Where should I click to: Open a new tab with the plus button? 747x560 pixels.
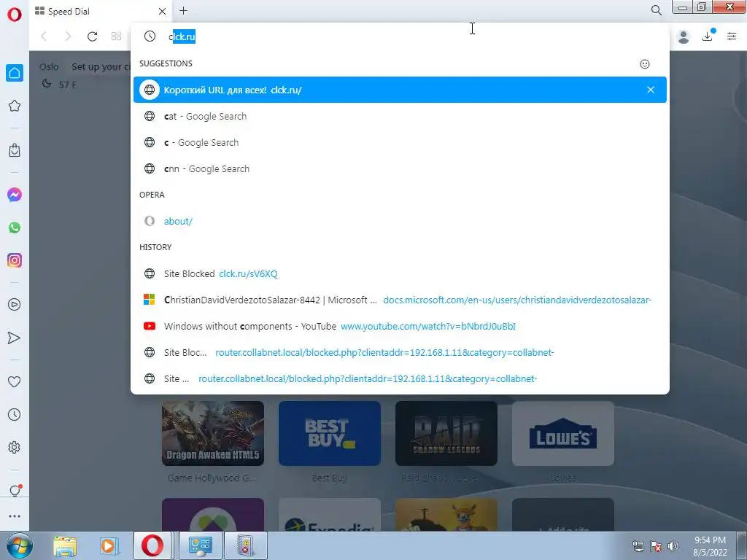(183, 10)
